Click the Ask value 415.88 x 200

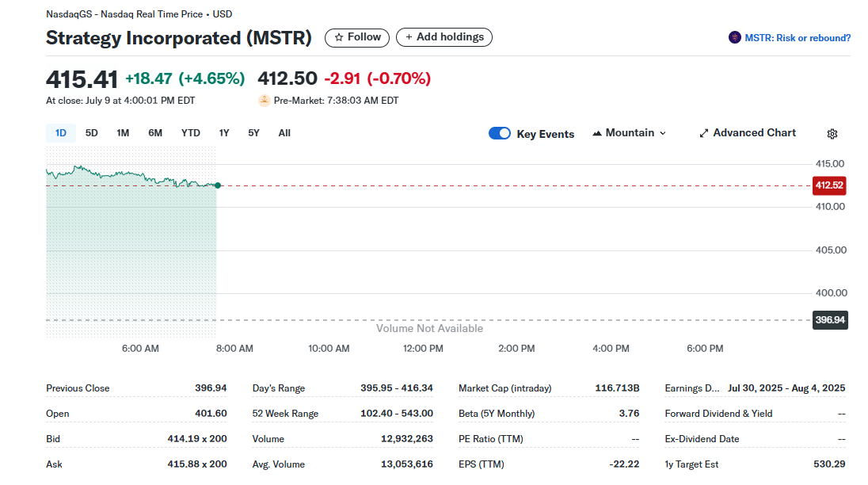click(197, 464)
